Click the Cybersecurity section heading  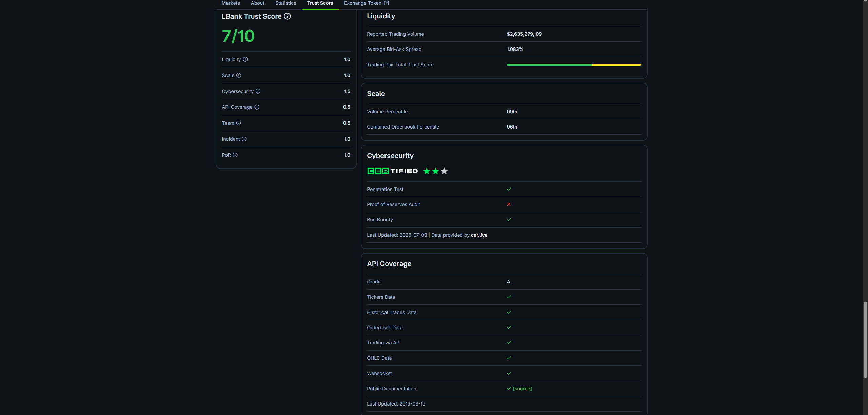pos(390,156)
